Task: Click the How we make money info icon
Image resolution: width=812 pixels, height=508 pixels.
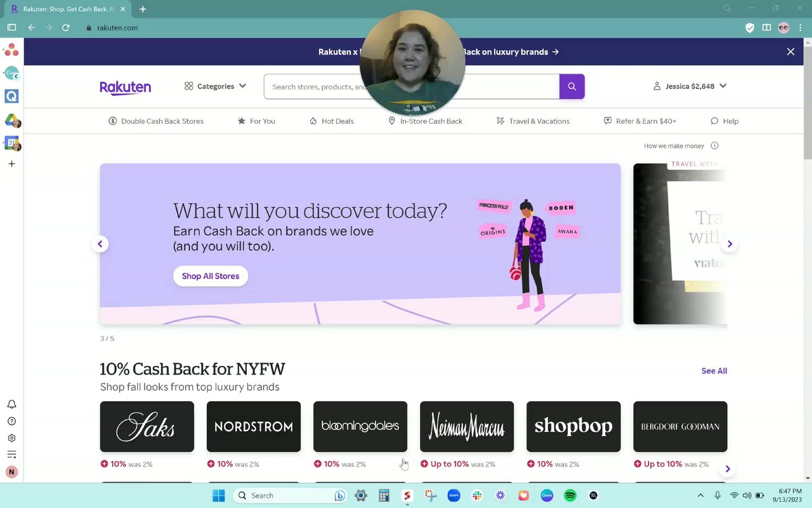Action: pyautogui.click(x=714, y=146)
